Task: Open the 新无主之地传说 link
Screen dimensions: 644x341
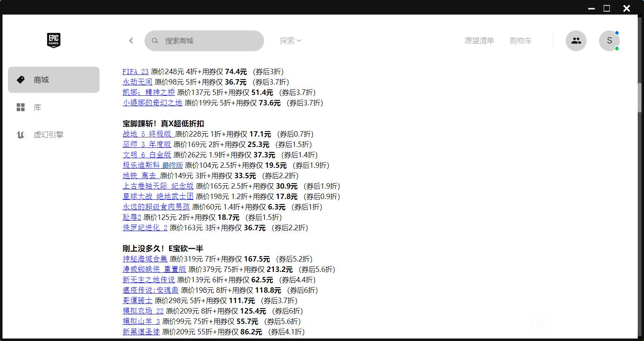Action: 149,280
